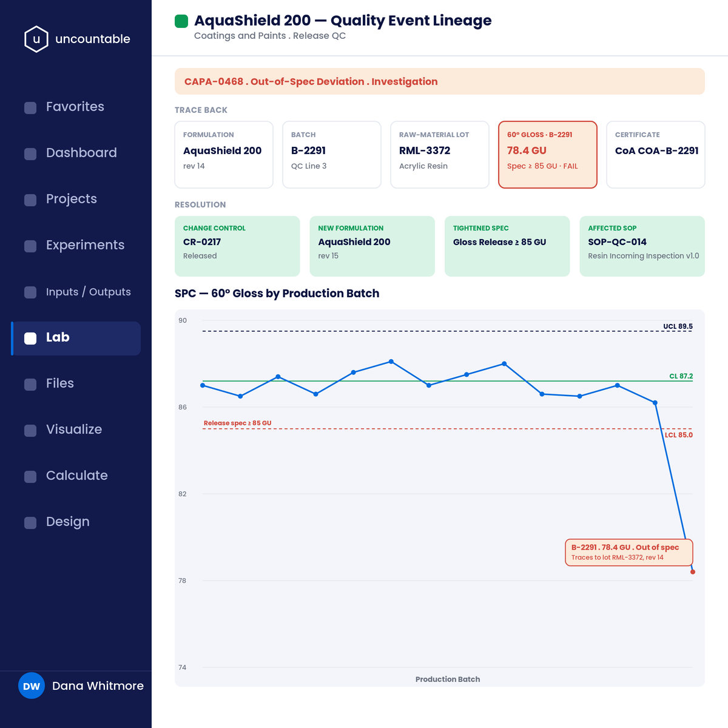This screenshot has width=728, height=728.
Task: Click the Favorites sidebar icon
Action: [x=30, y=108]
